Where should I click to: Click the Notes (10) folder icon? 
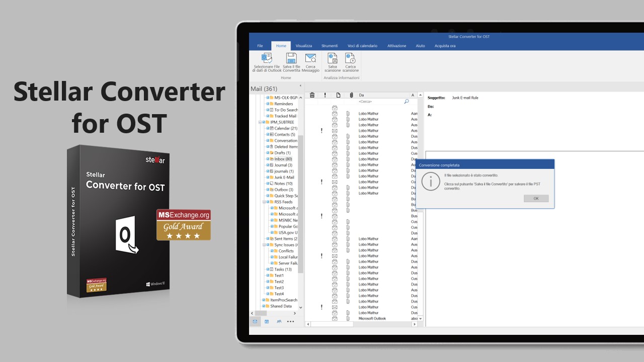click(x=272, y=184)
